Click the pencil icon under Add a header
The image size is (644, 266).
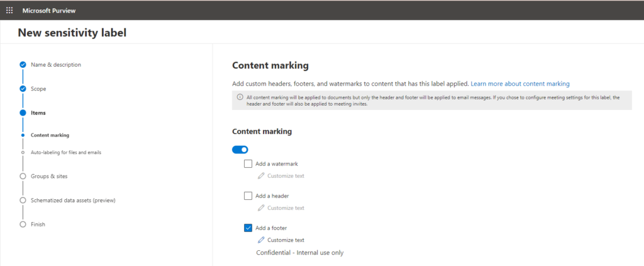[x=261, y=208]
